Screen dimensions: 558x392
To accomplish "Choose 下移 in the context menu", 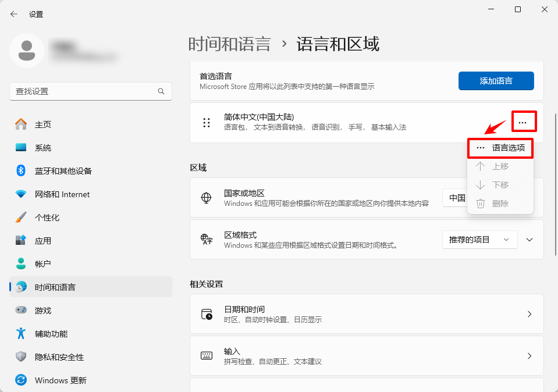I will coord(500,185).
